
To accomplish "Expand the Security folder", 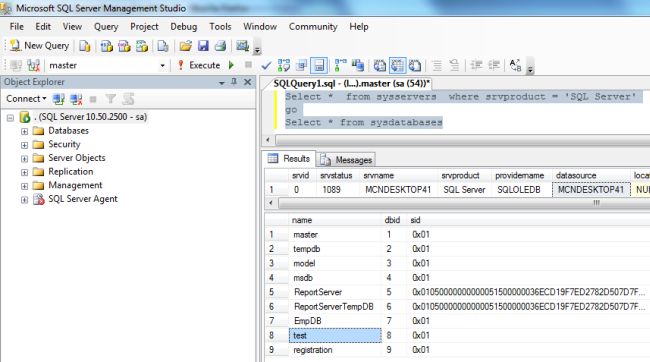I will coord(24,145).
